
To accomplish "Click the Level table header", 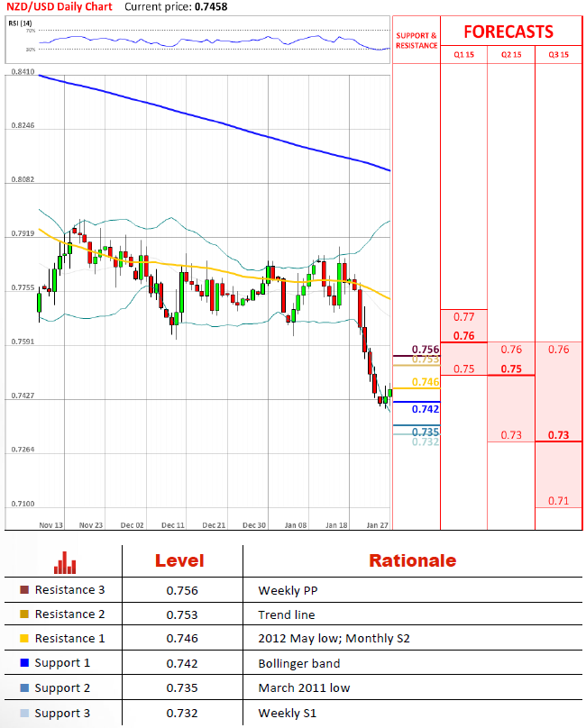I will coord(179,560).
